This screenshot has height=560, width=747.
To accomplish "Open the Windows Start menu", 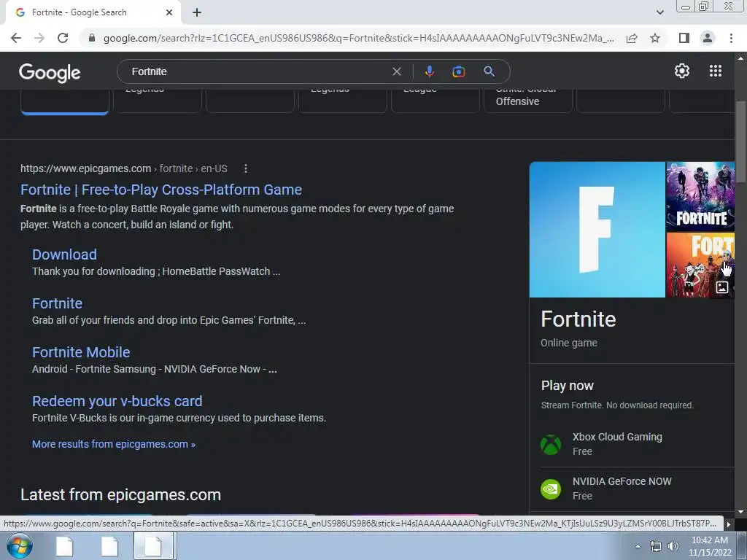I will [x=20, y=545].
